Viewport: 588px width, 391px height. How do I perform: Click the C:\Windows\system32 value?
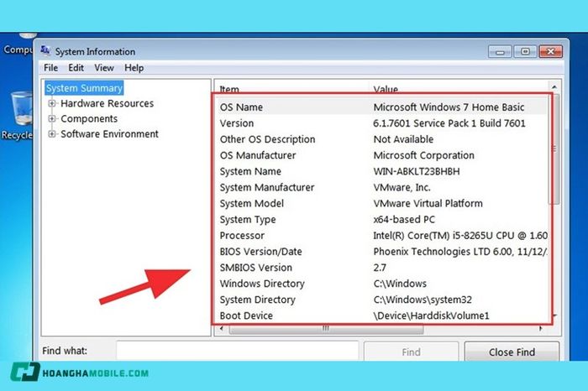(x=423, y=300)
